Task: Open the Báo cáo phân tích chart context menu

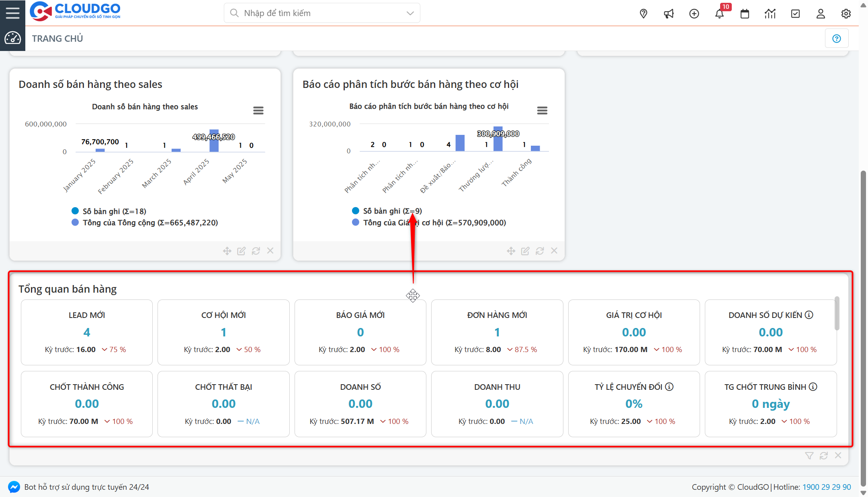Action: coord(542,110)
